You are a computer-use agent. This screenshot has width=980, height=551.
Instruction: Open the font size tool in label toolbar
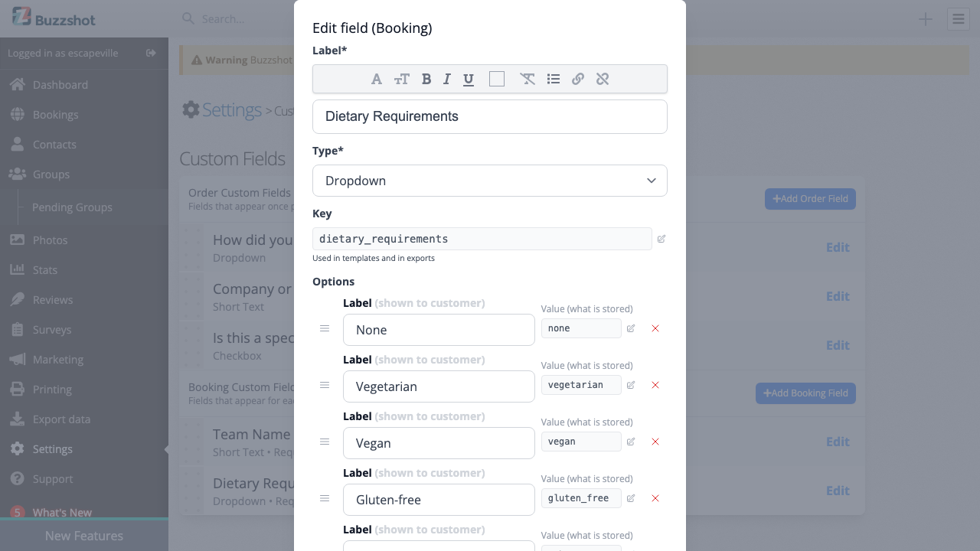401,79
